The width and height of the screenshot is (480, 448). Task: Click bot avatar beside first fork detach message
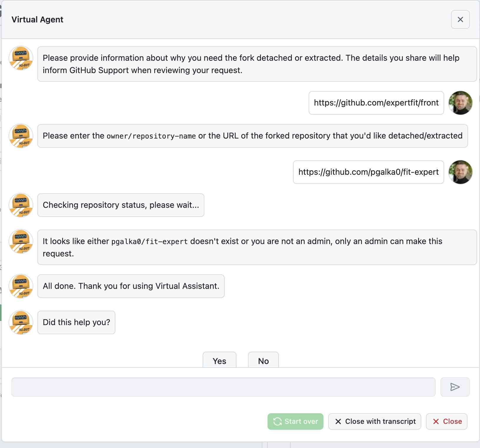click(21, 58)
